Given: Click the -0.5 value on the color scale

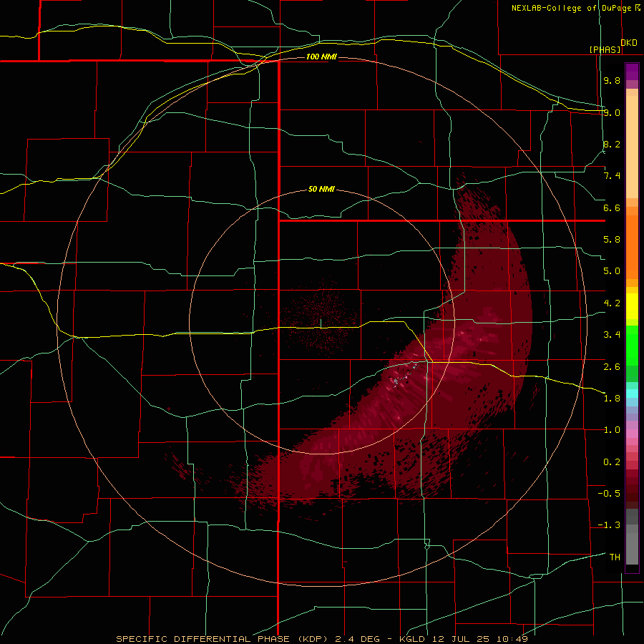Looking at the screenshot, I should (609, 494).
